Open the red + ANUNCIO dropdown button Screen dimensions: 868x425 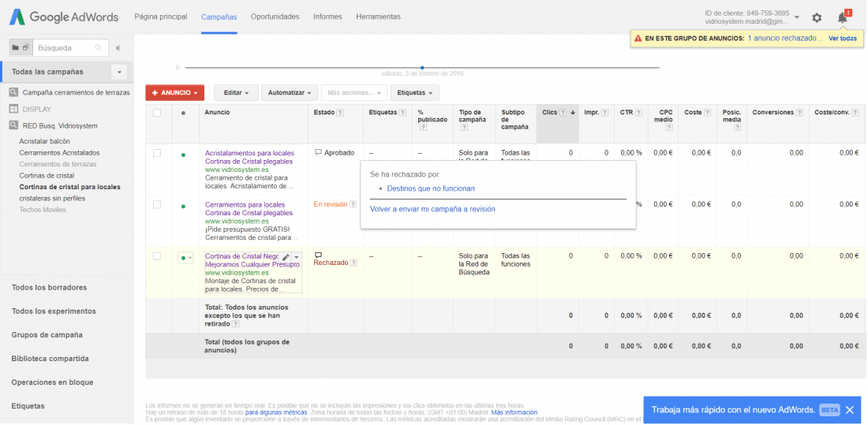(x=175, y=92)
